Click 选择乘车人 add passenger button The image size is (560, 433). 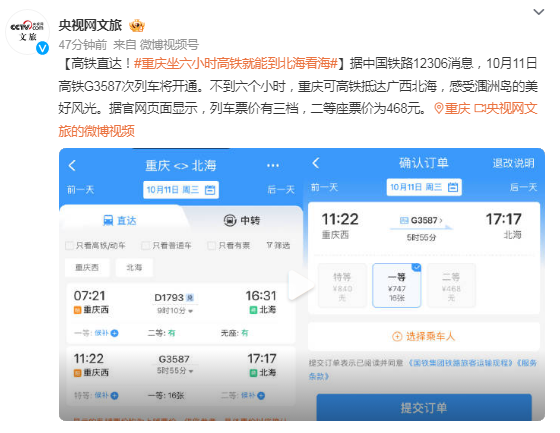pos(424,336)
